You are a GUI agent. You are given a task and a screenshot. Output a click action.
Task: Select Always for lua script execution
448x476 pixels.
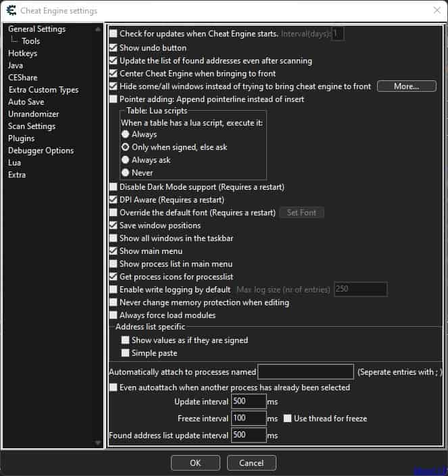point(125,134)
